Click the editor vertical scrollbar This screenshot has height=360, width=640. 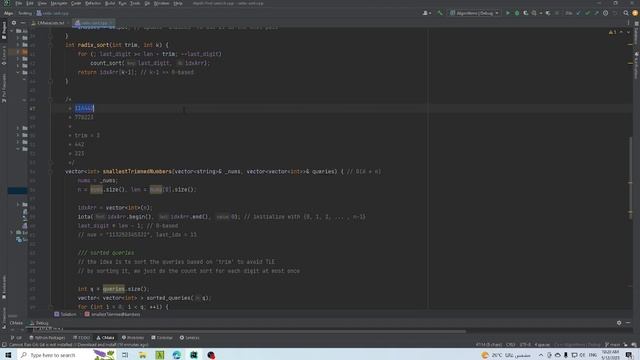pyautogui.click(x=631, y=178)
